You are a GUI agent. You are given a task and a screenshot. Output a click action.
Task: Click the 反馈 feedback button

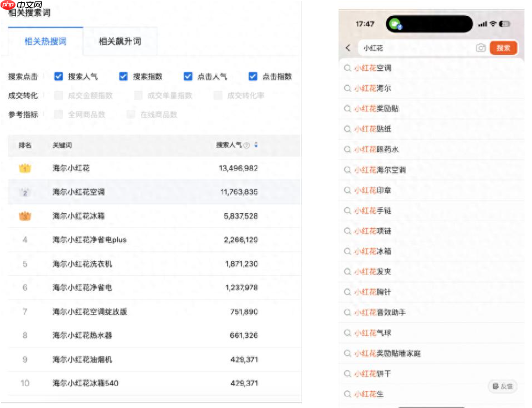point(502,386)
